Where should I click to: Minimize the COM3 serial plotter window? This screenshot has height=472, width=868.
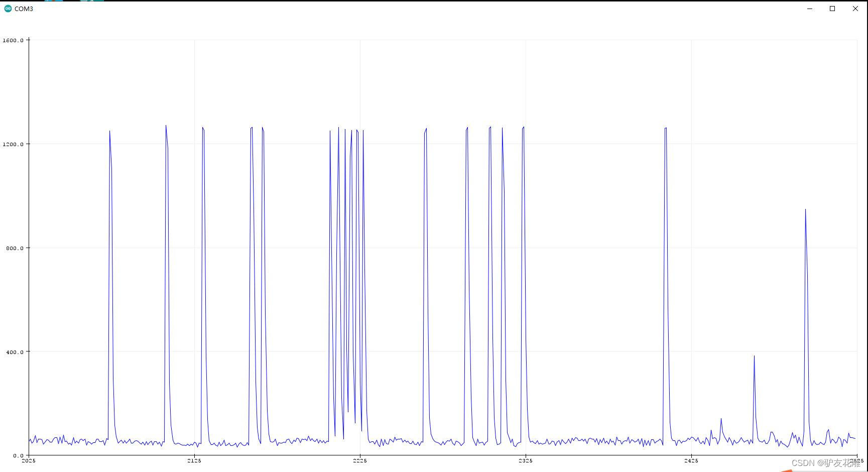[810, 9]
